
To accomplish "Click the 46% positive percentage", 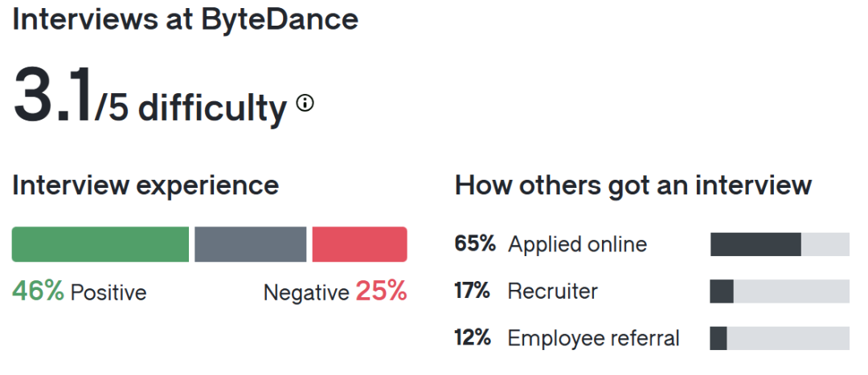I will 38,291.
